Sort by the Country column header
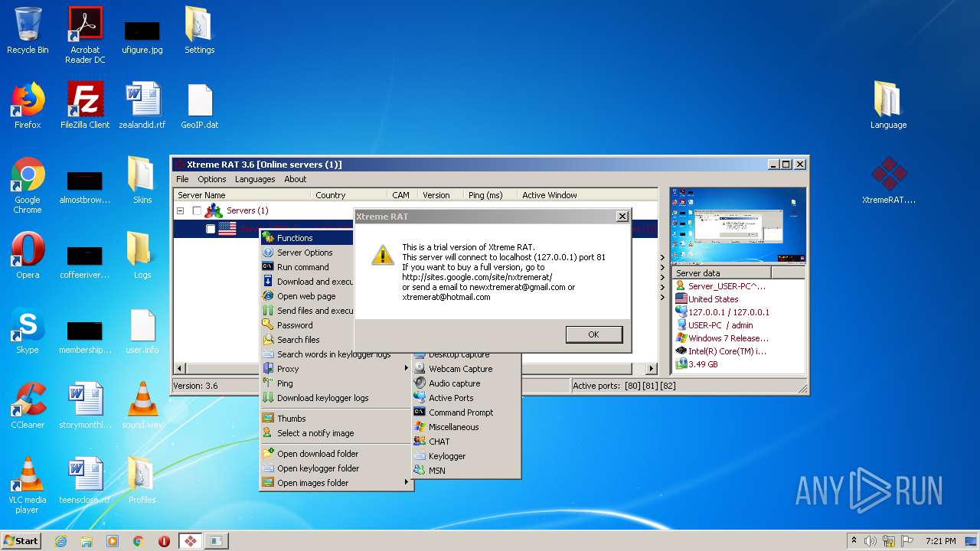This screenshot has width=980, height=551. (x=348, y=195)
